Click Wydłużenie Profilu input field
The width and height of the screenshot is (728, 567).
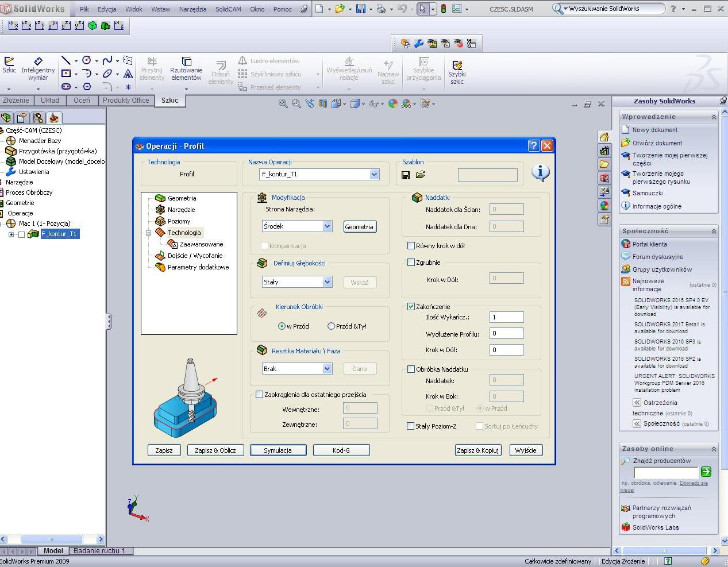[x=507, y=333]
